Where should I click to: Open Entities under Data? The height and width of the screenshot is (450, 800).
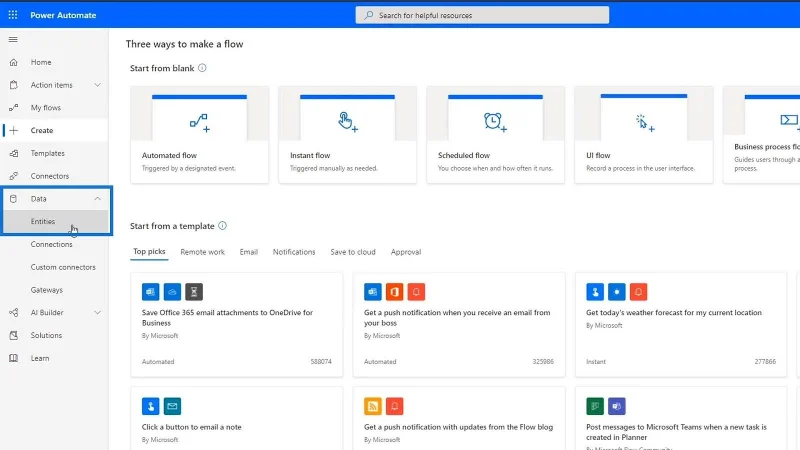55,221
